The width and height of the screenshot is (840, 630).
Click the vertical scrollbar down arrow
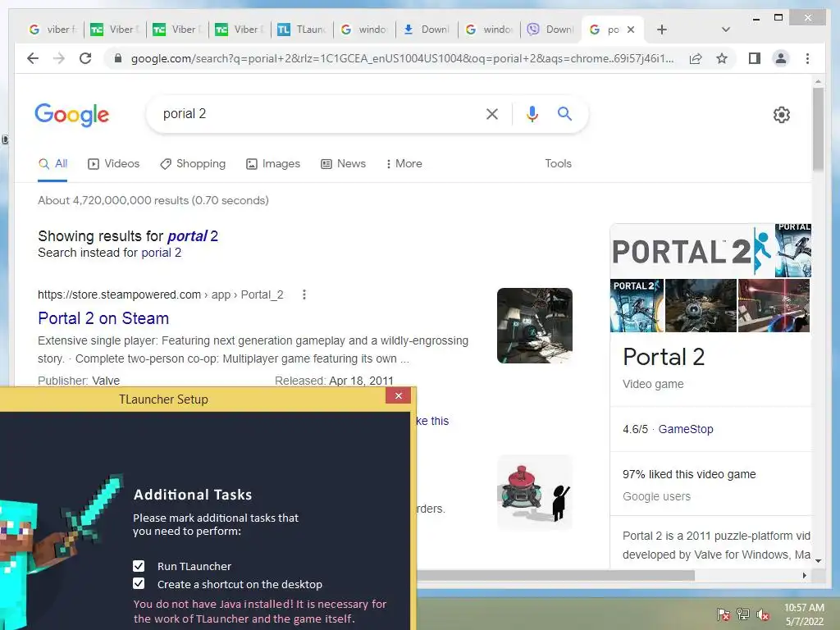tap(818, 561)
